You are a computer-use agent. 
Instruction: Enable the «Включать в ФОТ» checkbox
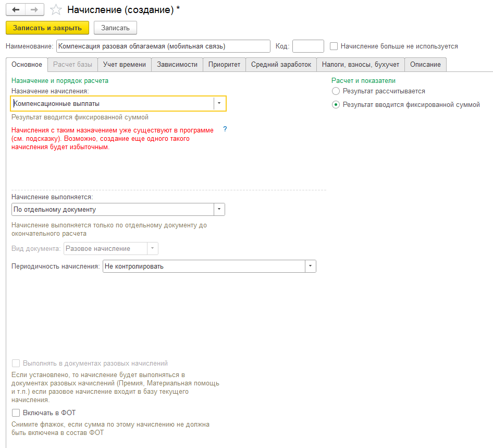[16, 413]
